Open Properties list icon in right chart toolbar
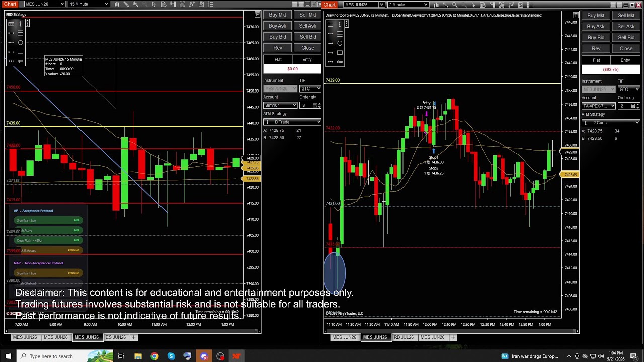The width and height of the screenshot is (644, 362). tap(530, 5)
